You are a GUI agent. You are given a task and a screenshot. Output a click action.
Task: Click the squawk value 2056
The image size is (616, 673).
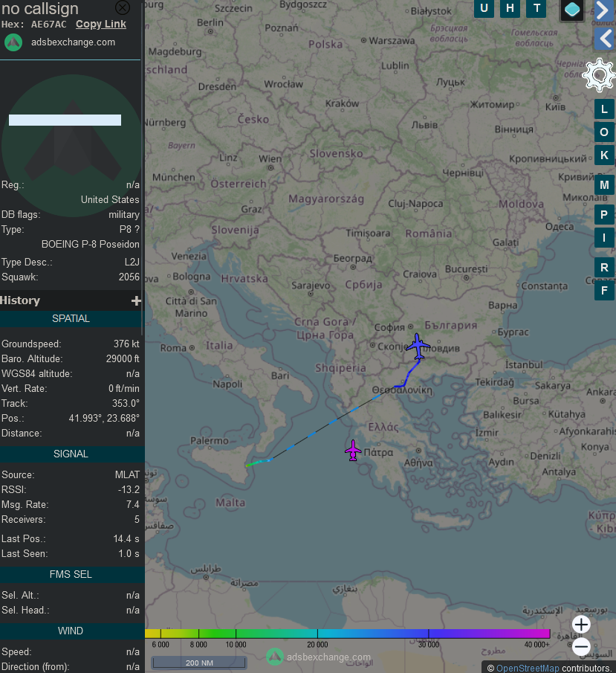[129, 277]
